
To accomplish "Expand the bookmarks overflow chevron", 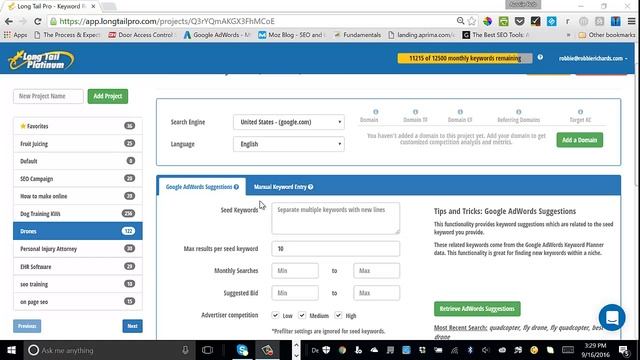I will [x=569, y=35].
